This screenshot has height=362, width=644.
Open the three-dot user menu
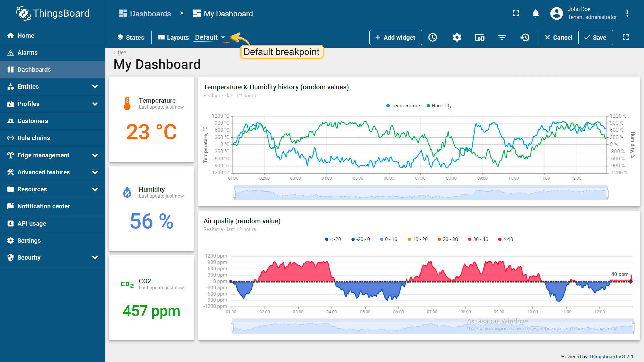pyautogui.click(x=627, y=13)
